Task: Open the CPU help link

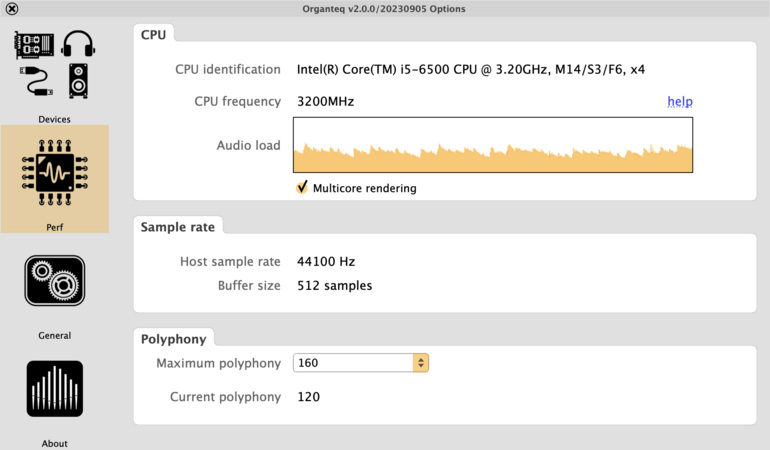Action: 680,101
